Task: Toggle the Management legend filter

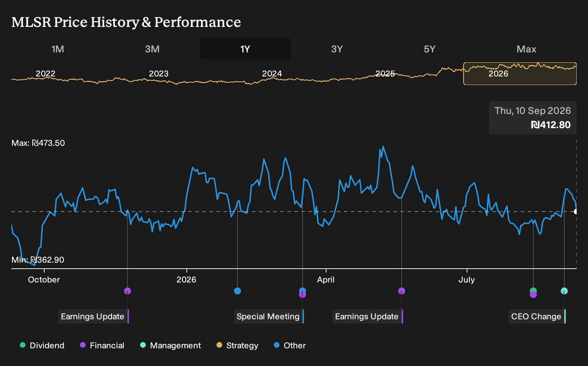Action: point(171,345)
